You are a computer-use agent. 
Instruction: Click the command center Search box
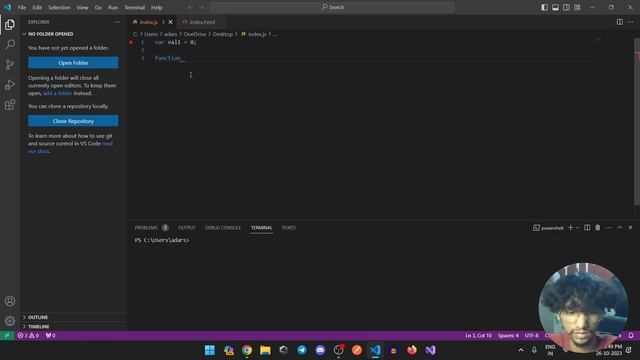click(332, 7)
